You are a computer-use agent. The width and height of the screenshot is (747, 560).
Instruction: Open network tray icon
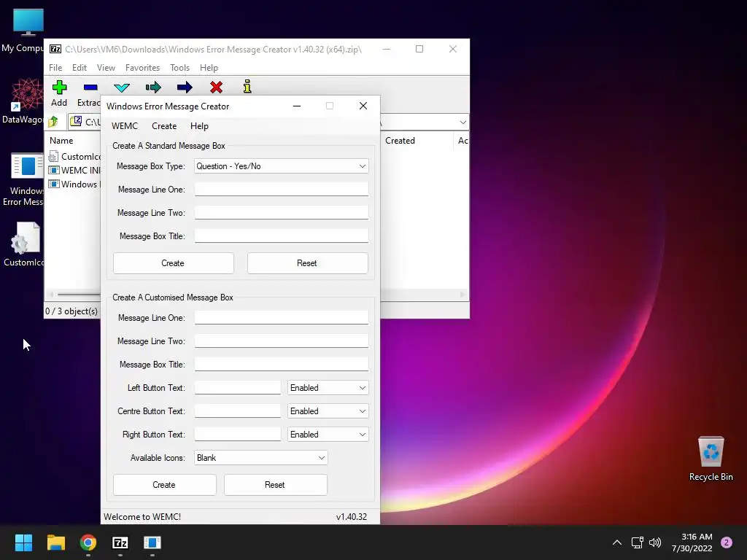(x=637, y=542)
